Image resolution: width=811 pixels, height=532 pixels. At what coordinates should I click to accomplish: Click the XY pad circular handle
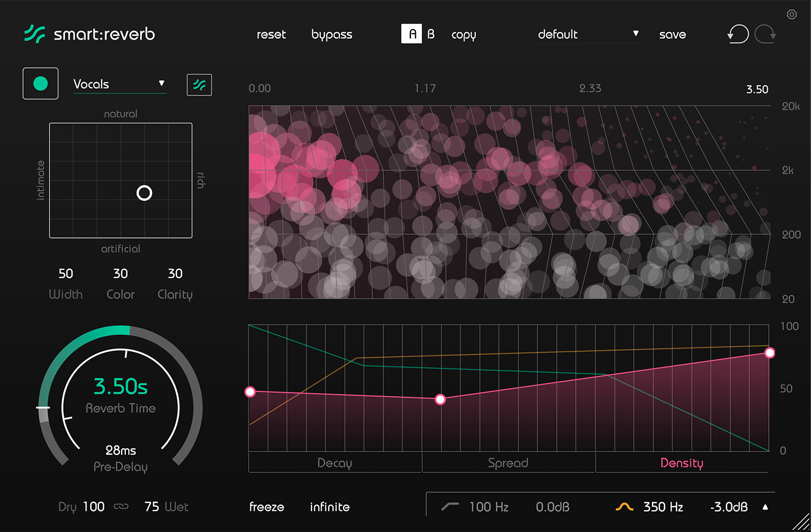(144, 193)
